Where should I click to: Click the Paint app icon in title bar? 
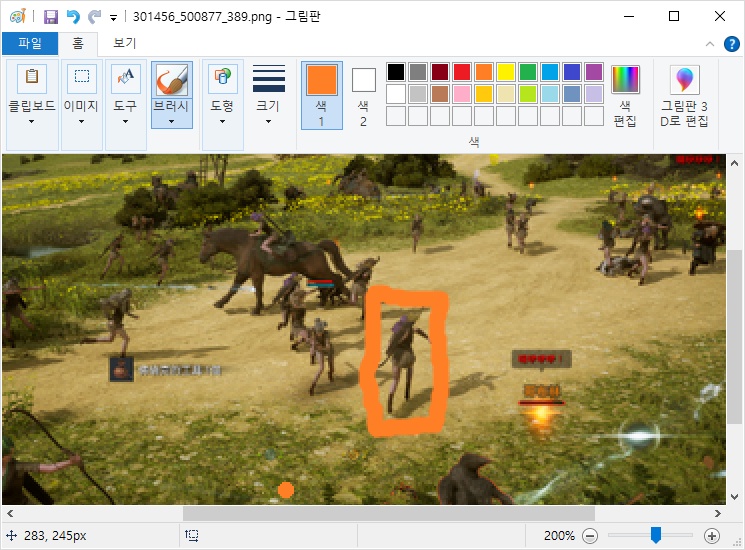(x=18, y=17)
